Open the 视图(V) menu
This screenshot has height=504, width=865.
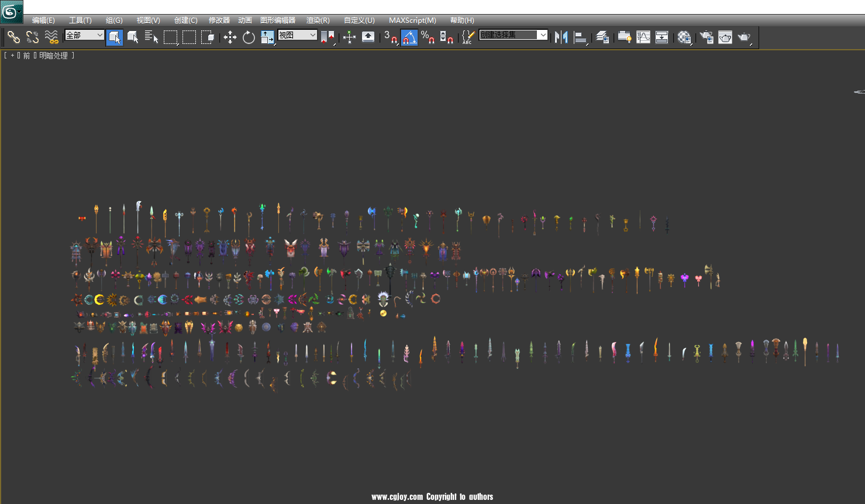148,20
